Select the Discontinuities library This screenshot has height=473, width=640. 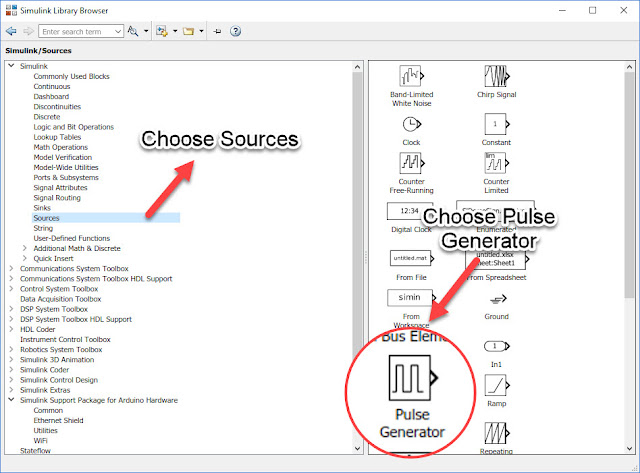point(57,107)
